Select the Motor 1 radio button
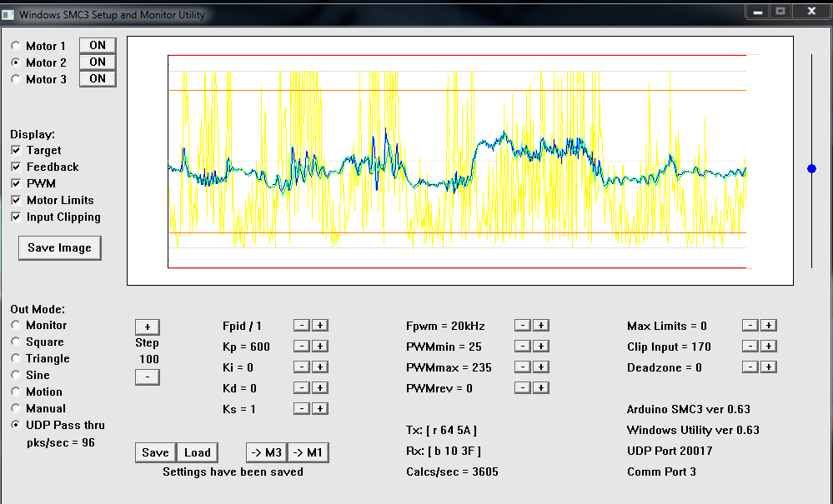The height and width of the screenshot is (504, 833). tap(17, 47)
